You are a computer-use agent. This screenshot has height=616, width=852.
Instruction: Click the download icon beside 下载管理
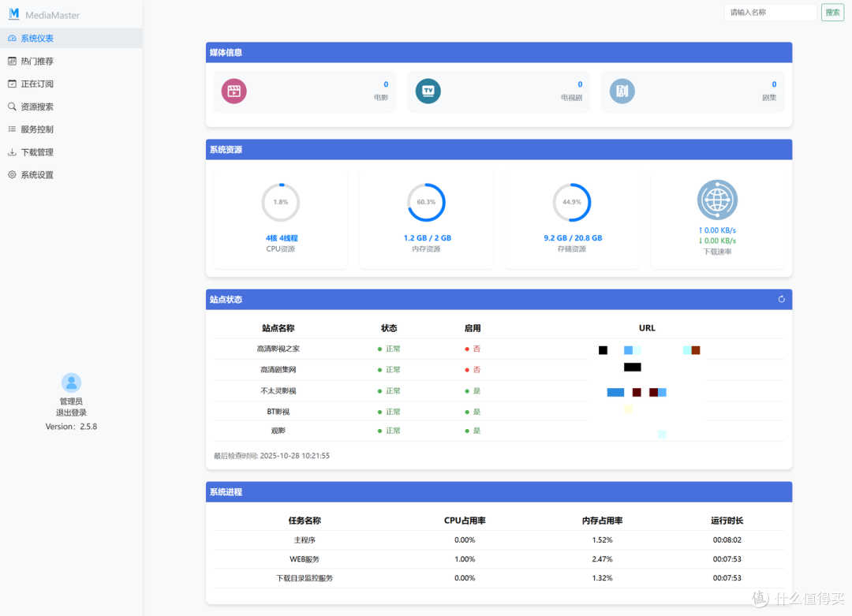click(x=12, y=152)
